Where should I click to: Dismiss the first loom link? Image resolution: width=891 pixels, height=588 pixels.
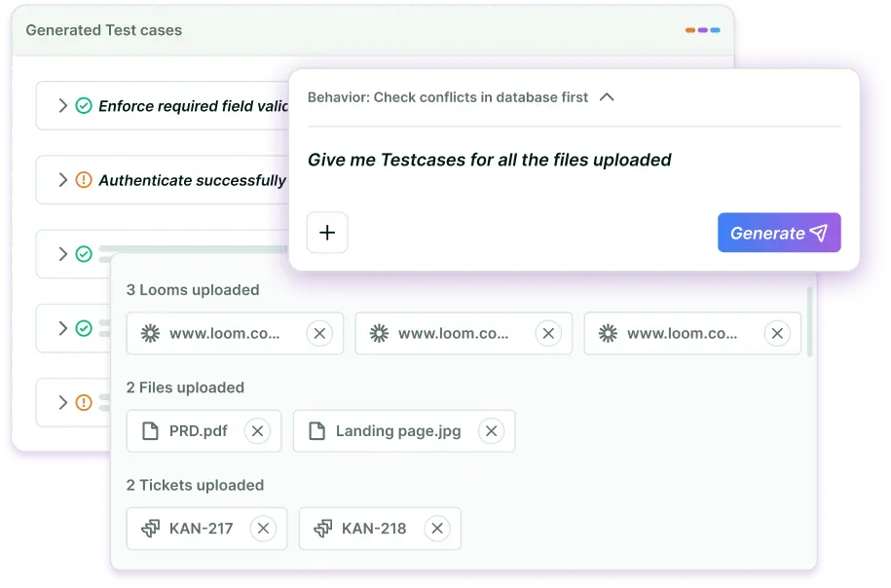(x=319, y=333)
